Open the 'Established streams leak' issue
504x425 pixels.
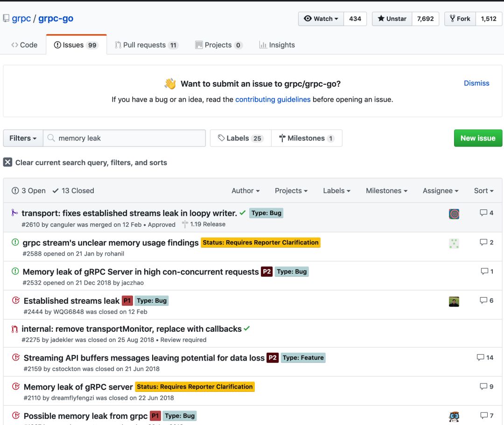[72, 301]
